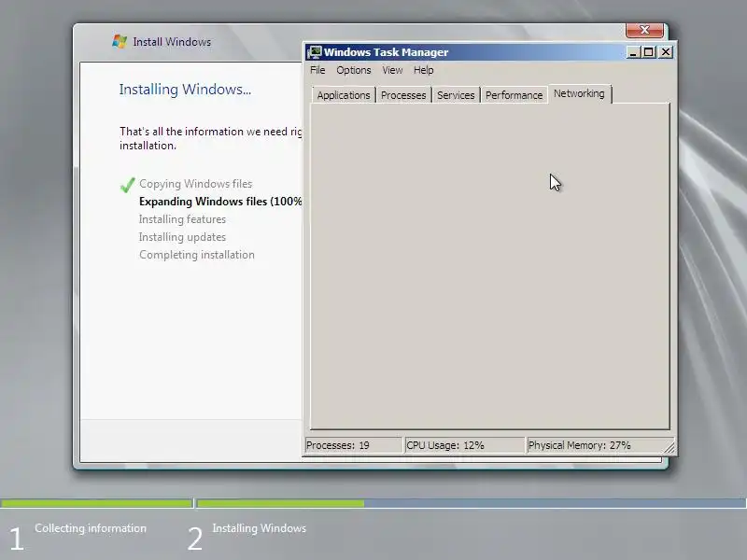Click the Windows flag icon in Install Windows
Screen dimensions: 747x560
click(x=120, y=41)
